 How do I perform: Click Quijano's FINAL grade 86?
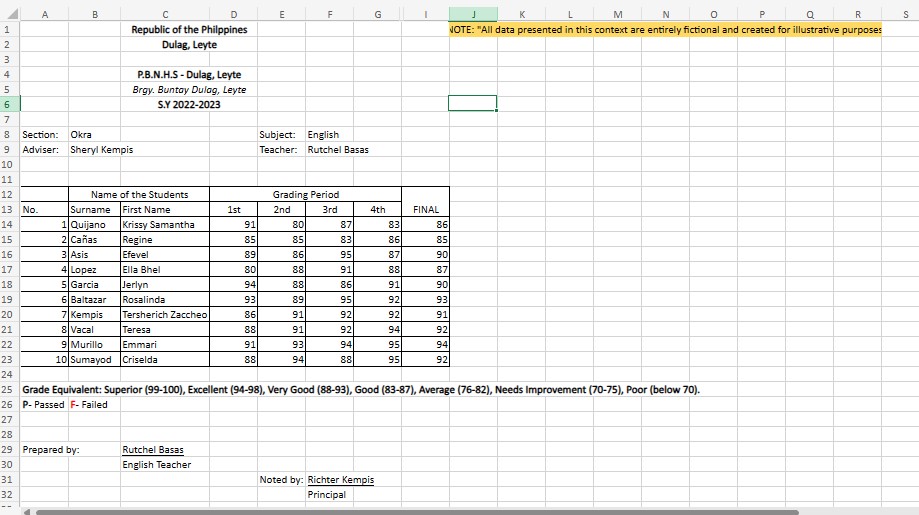426,224
